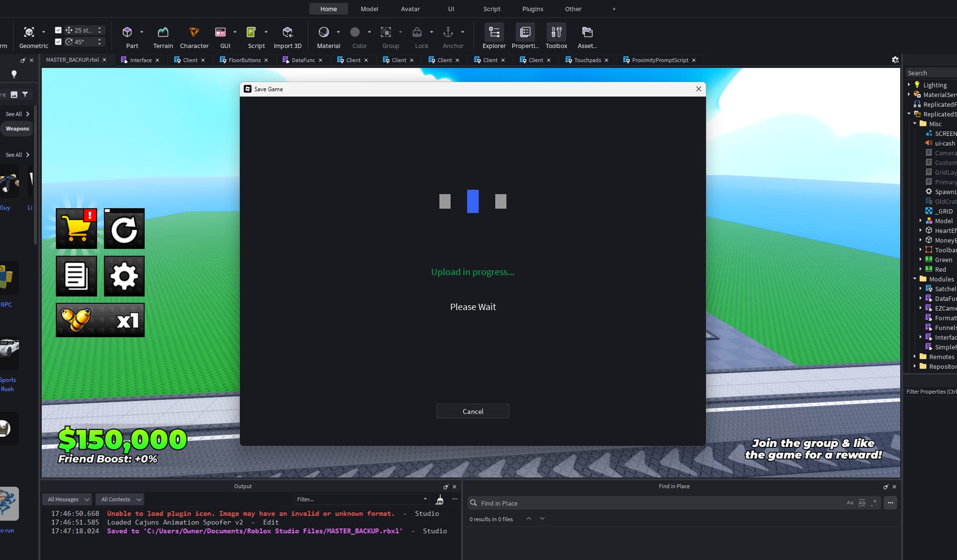Click the Weapons category button in Toolbox
The image size is (957, 560).
tap(17, 129)
